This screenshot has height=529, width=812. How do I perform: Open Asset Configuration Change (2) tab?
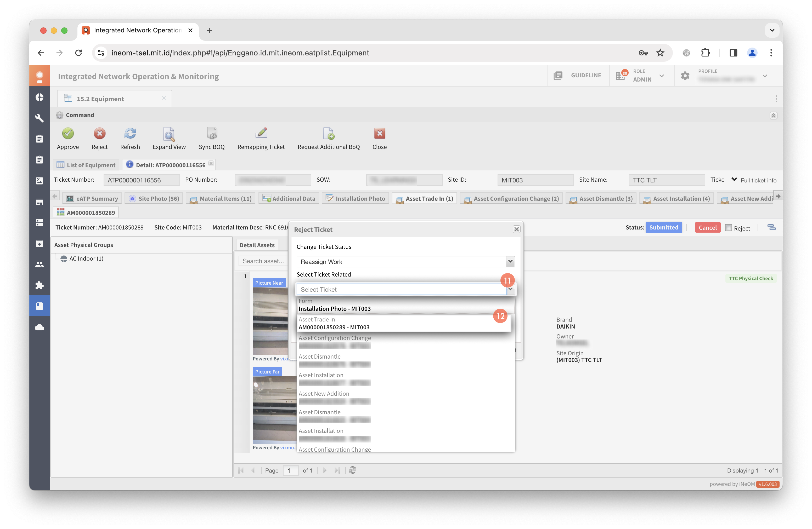coord(511,198)
